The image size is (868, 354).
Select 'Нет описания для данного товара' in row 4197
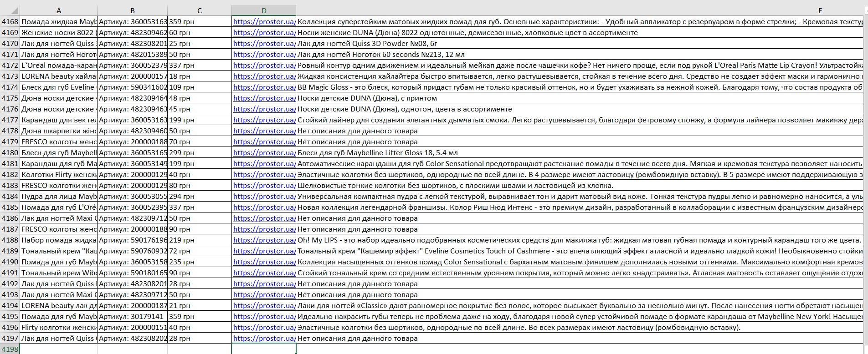tap(580, 338)
